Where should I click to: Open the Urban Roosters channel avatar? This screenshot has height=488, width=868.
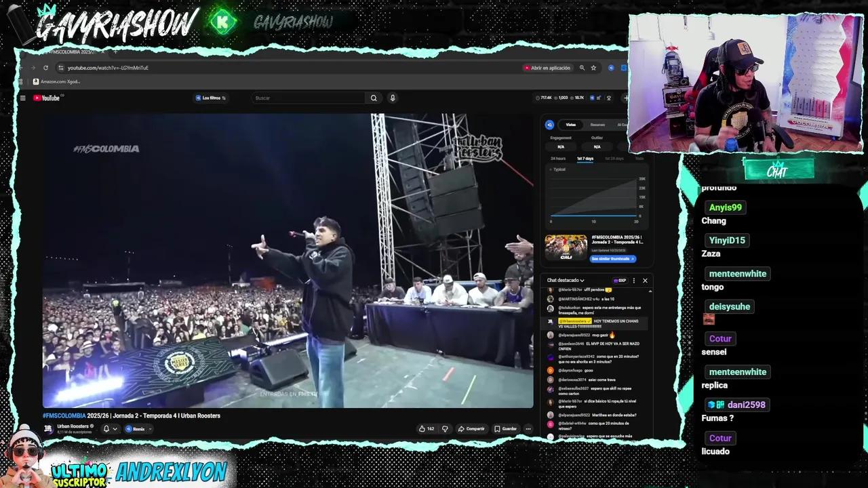click(x=48, y=429)
